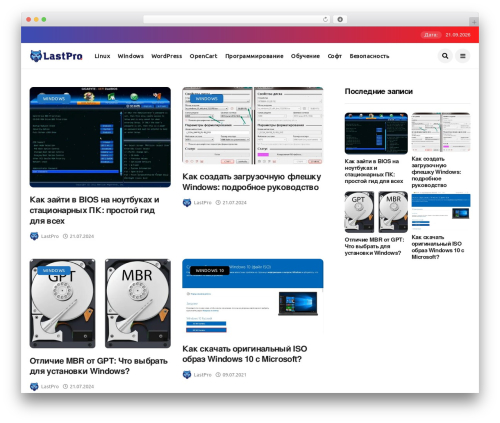This screenshot has height=423, width=500.
Task: Click date 21.07.2024 under flash drive article
Action: (234, 203)
